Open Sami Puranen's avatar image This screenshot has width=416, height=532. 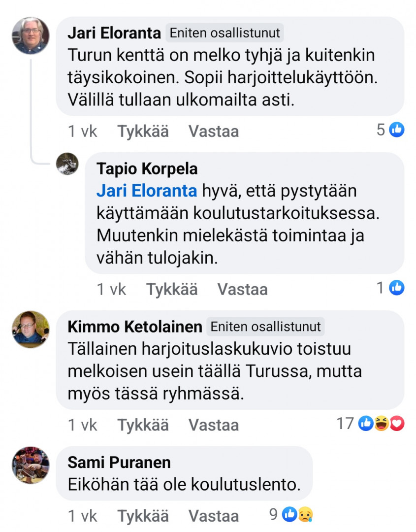[x=31, y=465]
